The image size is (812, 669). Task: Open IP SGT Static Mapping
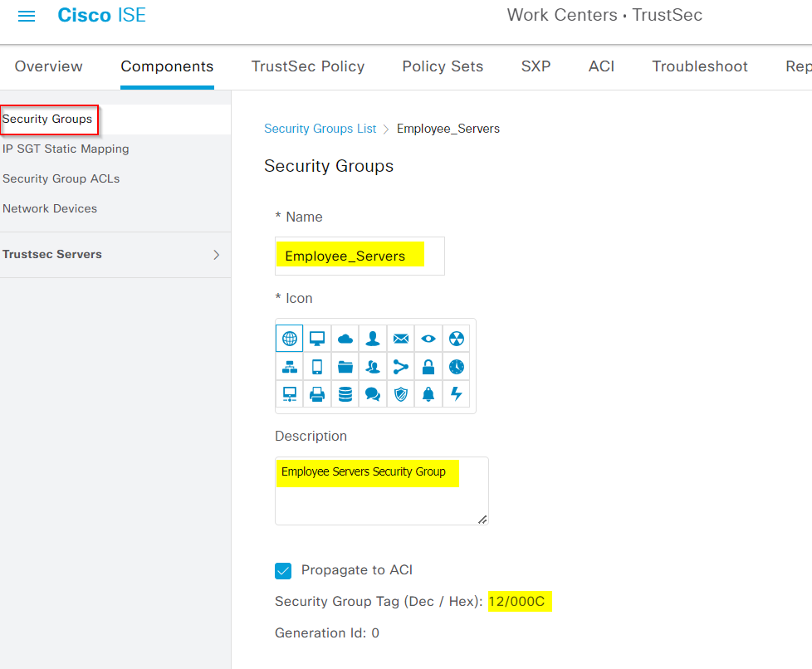[x=66, y=149]
